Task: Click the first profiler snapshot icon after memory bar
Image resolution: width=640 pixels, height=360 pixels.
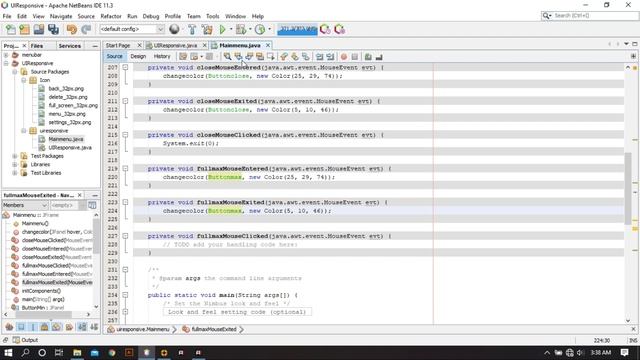Action: 325,29
